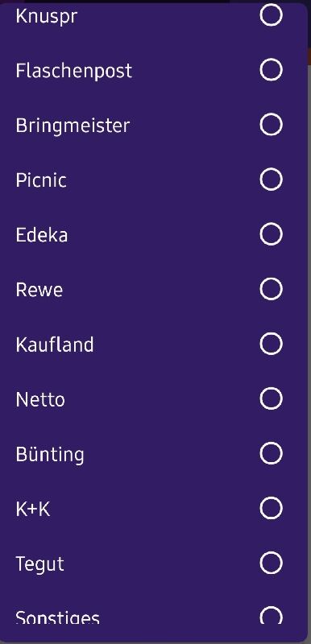The width and height of the screenshot is (311, 644).
Task: Click the Flaschenpost list entry label
Action: 74,71
